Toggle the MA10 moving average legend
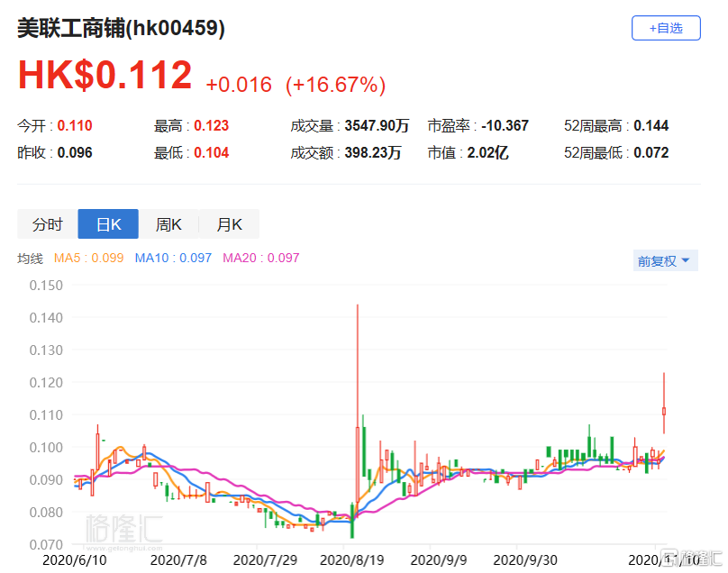 point(173,259)
